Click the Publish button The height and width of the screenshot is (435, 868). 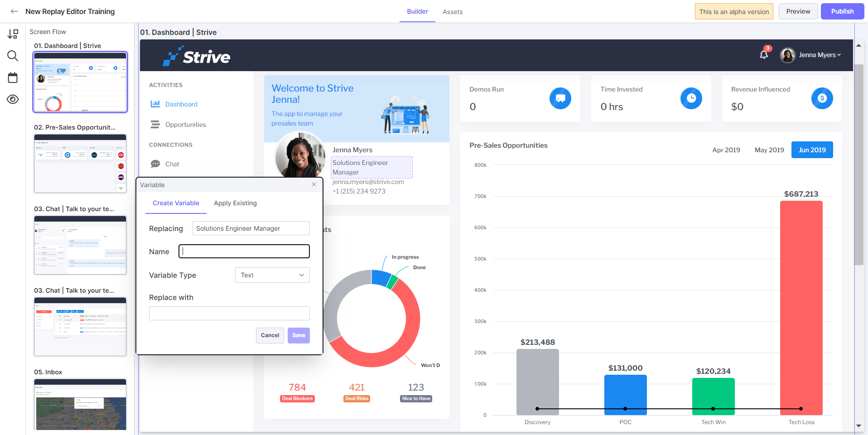click(843, 11)
